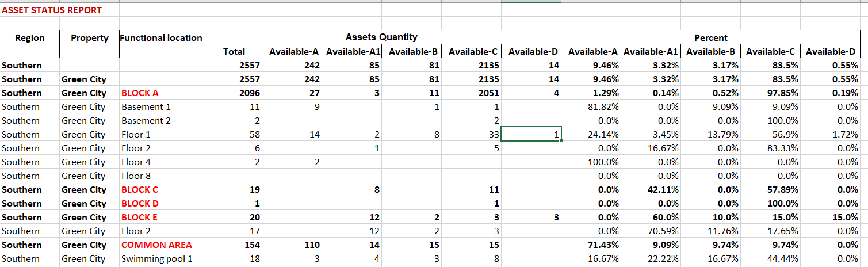Click the Total column header
The image size is (868, 267).
[x=234, y=52]
